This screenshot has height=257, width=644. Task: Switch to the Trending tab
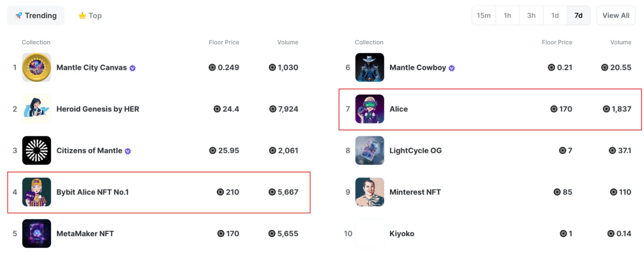tap(36, 16)
